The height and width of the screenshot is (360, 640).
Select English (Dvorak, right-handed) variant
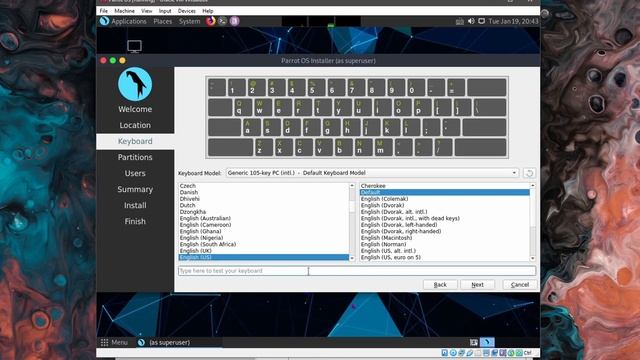click(x=444, y=231)
